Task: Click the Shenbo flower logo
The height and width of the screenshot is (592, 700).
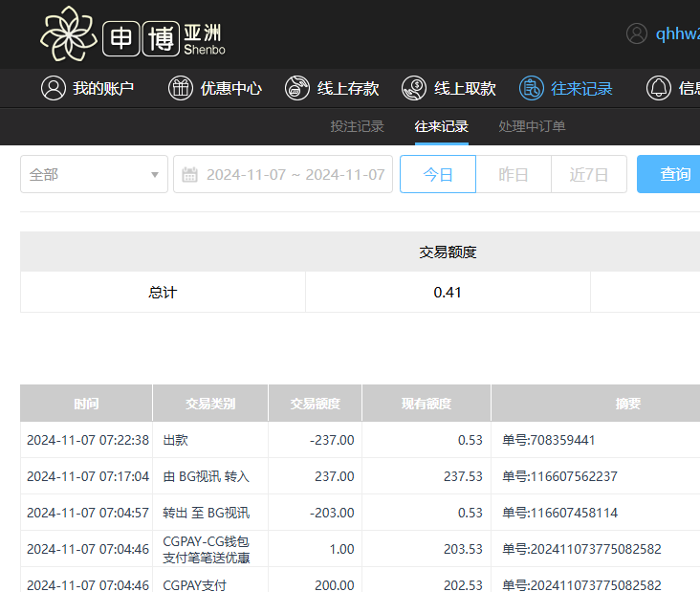Action: 70,33
